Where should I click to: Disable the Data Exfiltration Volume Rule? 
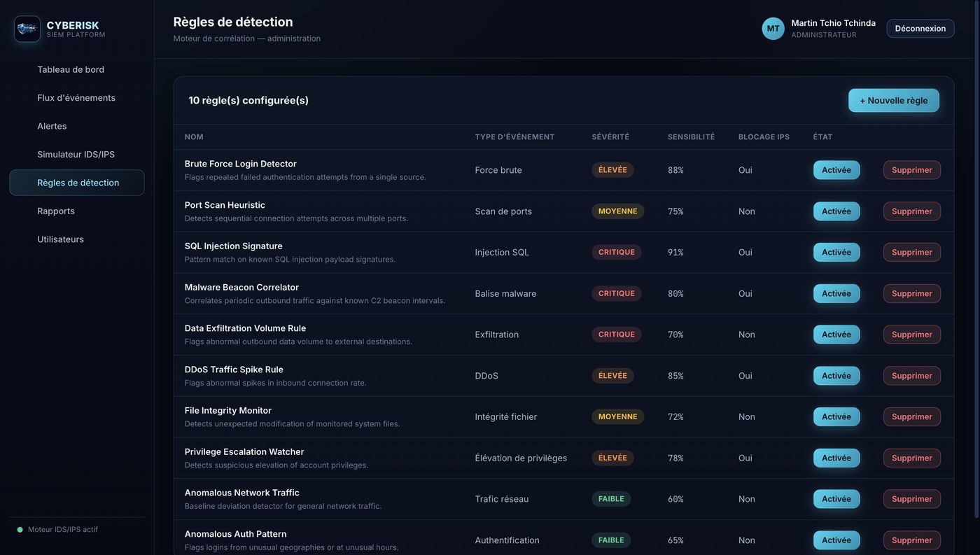point(836,335)
